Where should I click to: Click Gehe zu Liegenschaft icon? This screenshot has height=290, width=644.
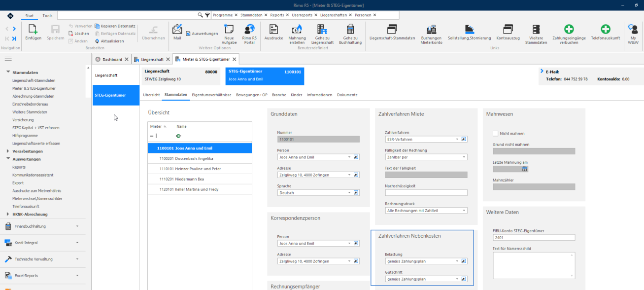click(323, 29)
